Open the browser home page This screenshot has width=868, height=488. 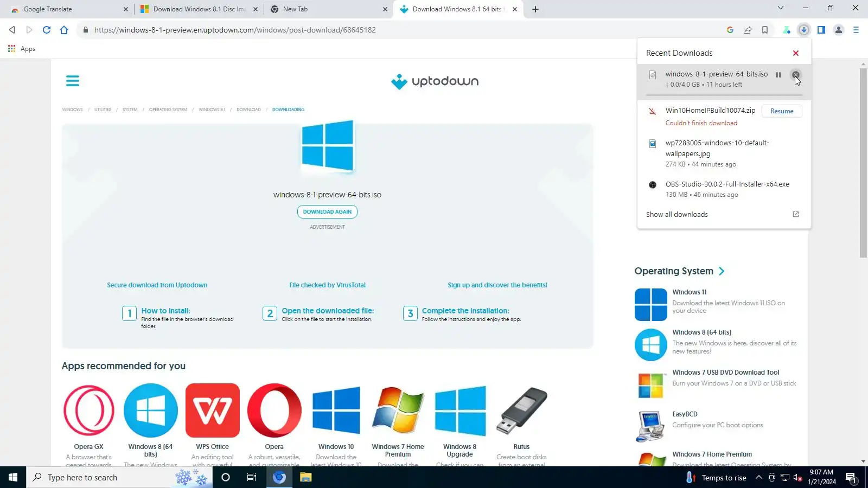(x=64, y=30)
